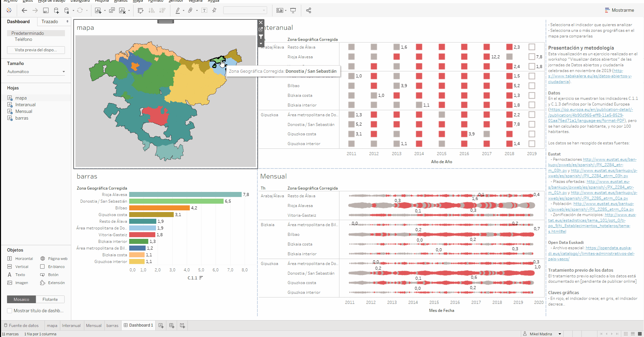
Task: Click the share workbook icon
Action: [x=309, y=11]
